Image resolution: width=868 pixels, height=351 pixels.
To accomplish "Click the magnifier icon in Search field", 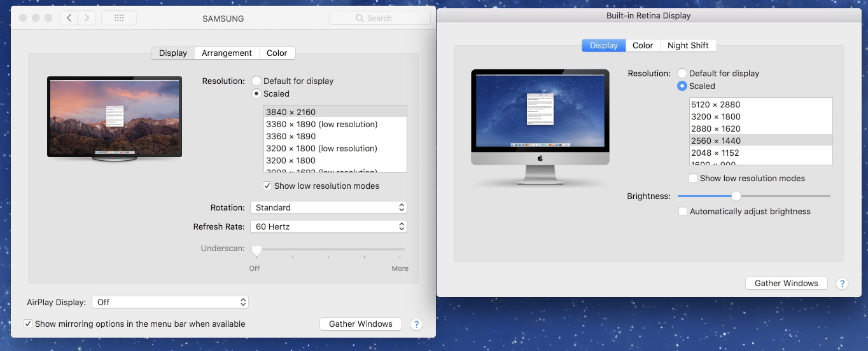I will click(x=360, y=18).
